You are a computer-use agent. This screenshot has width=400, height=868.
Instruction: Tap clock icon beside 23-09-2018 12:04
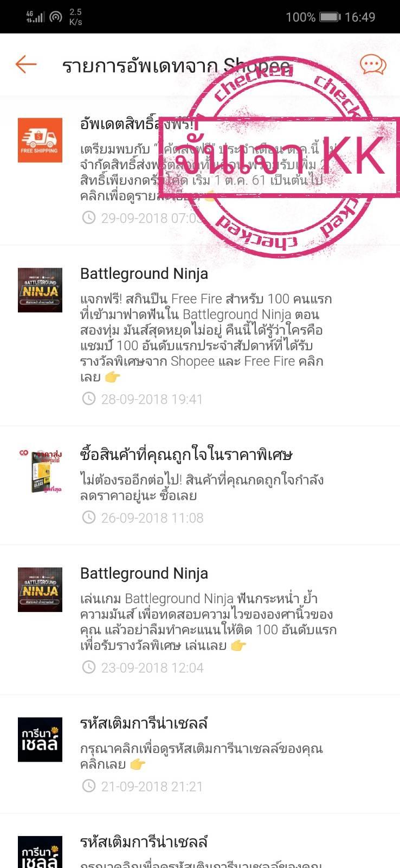click(88, 667)
